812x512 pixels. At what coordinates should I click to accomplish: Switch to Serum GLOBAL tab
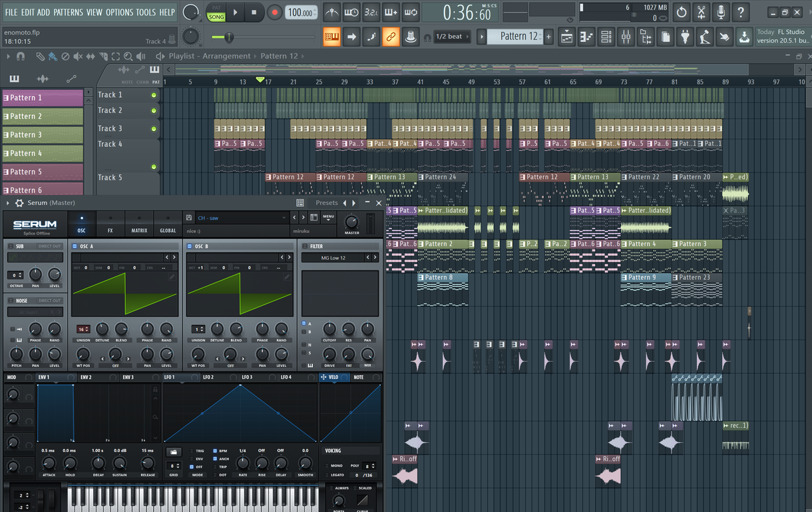168,224
